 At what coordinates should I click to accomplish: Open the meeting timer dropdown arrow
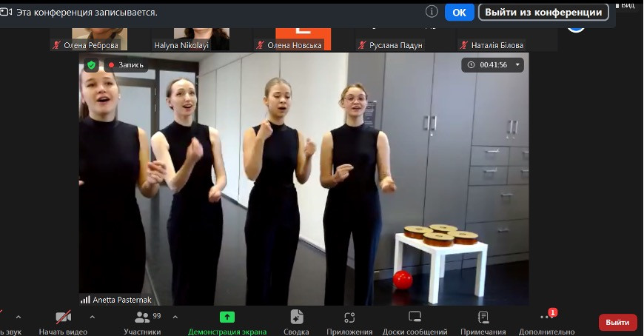(517, 65)
